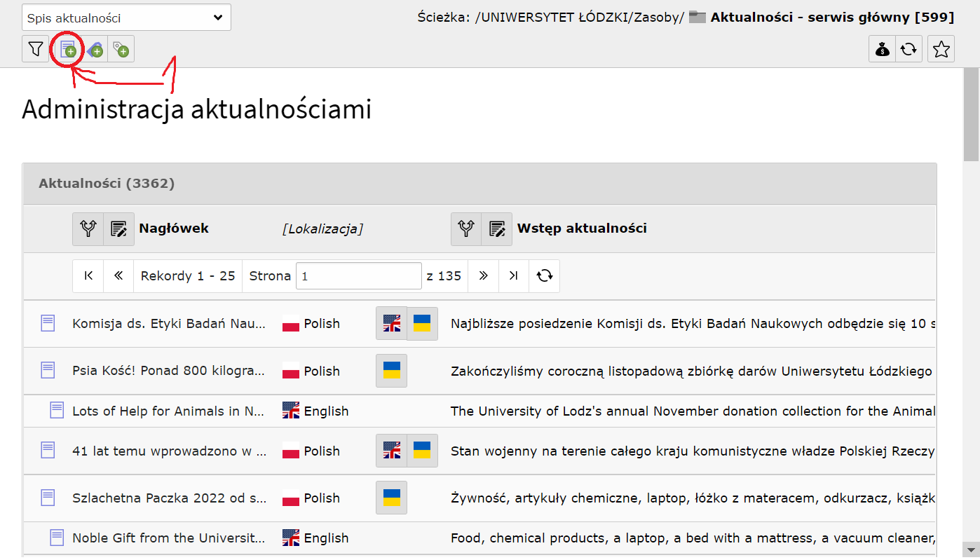Screen dimensions: 980x560
Task: Edit the Wstęp aktualności column for all records
Action: [497, 228]
